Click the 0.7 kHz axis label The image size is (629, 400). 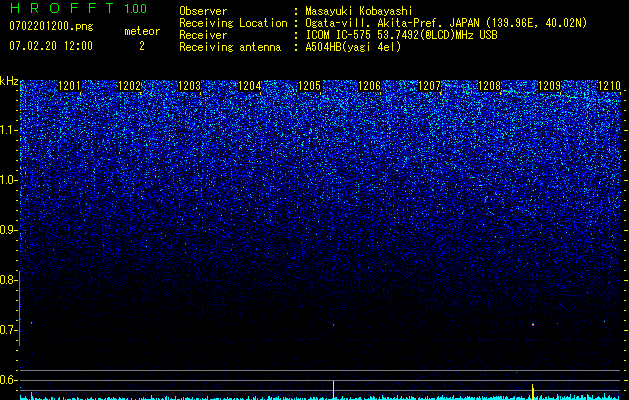coord(8,330)
